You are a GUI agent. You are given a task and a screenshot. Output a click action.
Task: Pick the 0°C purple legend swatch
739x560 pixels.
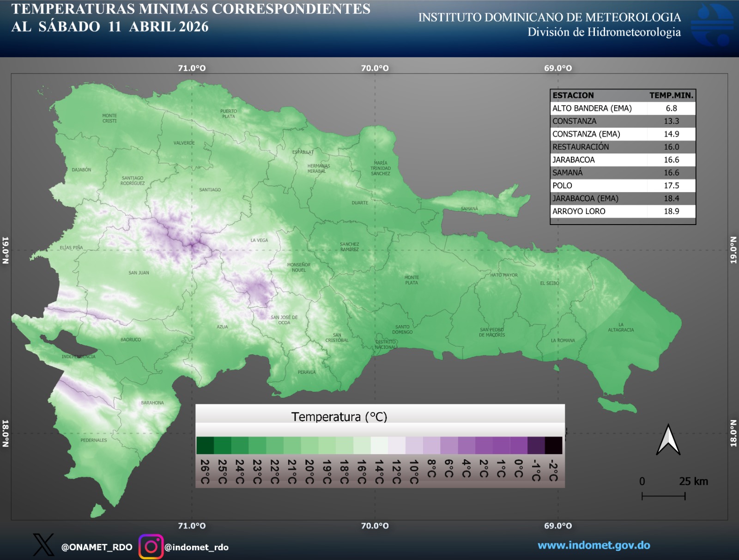tap(518, 445)
